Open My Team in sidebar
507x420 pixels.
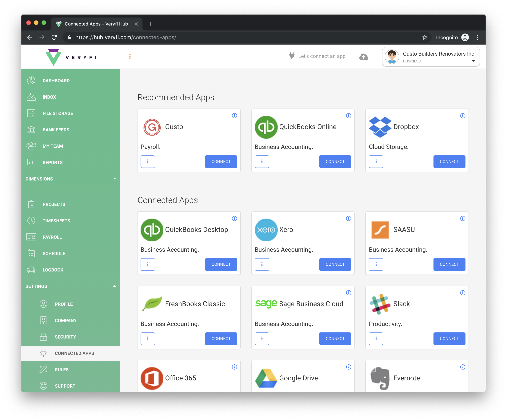coord(70,146)
